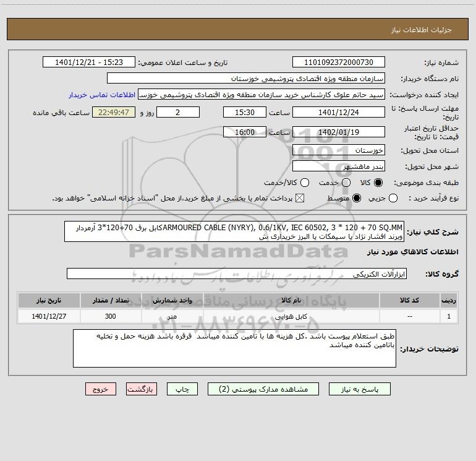Click the اطلاعات کالاهای مورد نیاز heading
Screen dimensions: 476x461
coord(412,252)
